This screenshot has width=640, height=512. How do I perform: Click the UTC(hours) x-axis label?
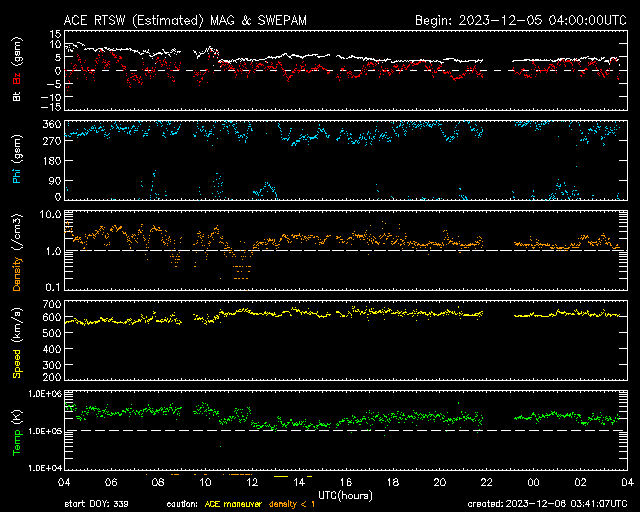(x=345, y=494)
